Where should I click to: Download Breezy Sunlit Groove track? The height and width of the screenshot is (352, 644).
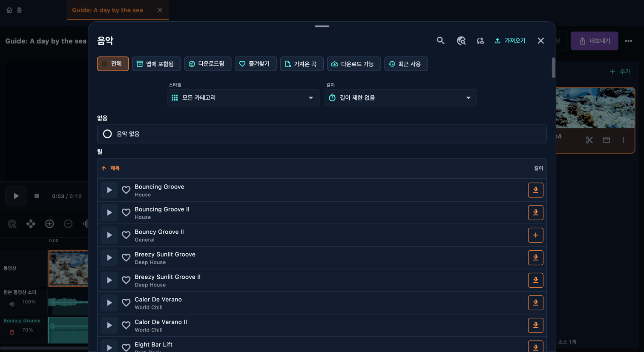point(535,258)
